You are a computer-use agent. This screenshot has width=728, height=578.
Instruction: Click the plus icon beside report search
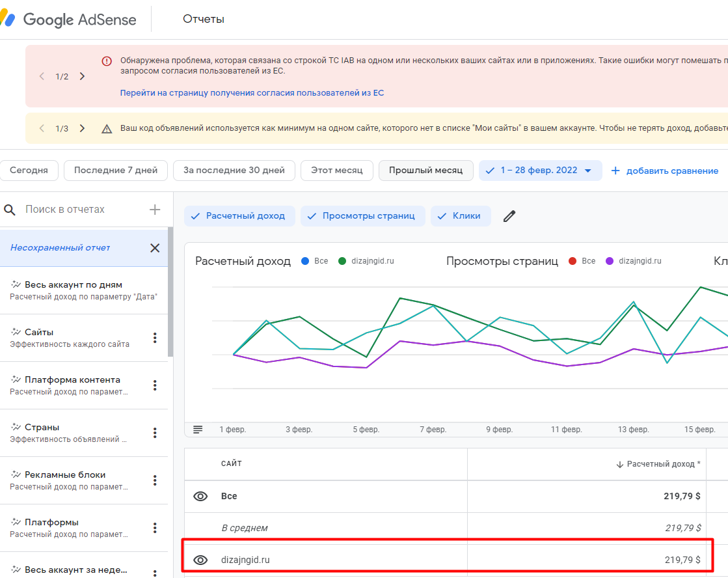(x=155, y=210)
